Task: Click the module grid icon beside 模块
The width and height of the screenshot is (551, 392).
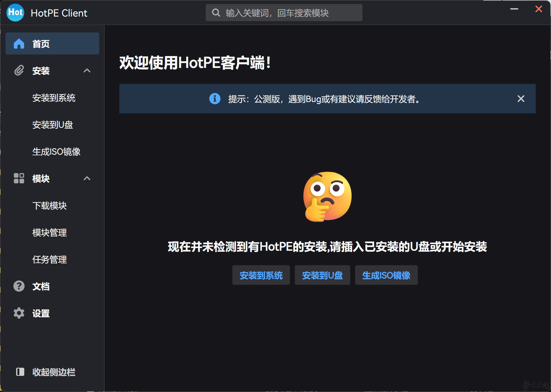Action: 19,178
